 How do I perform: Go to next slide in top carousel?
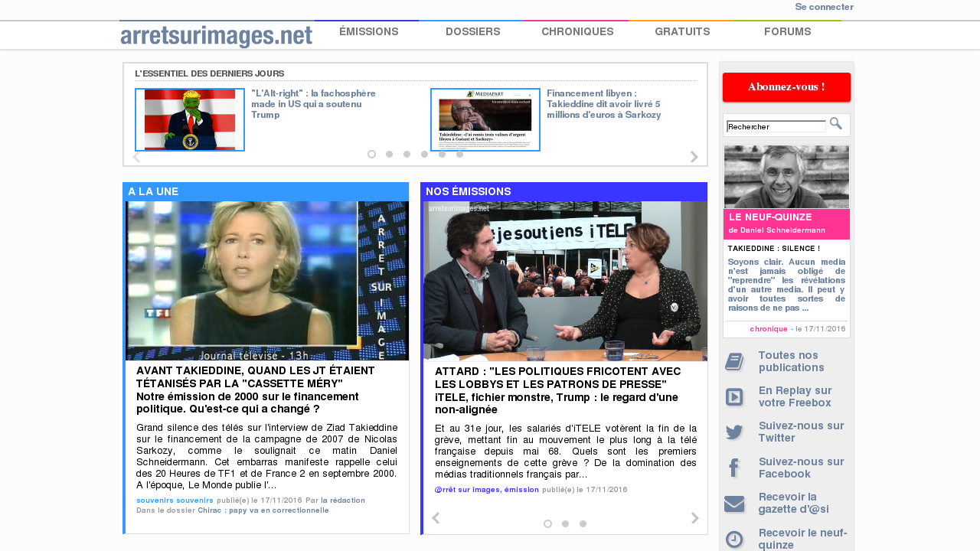coord(694,157)
